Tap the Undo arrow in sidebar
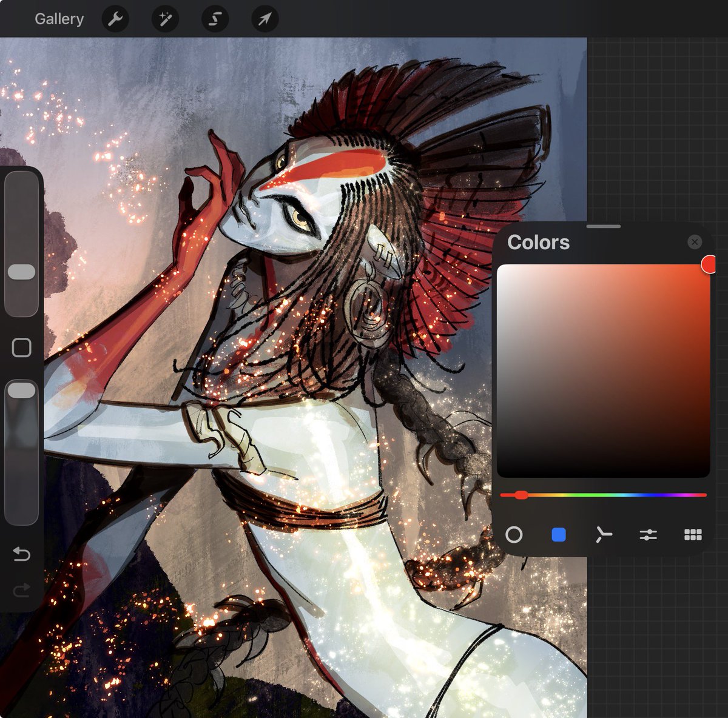Screen dimensions: 728x718 coord(21,554)
